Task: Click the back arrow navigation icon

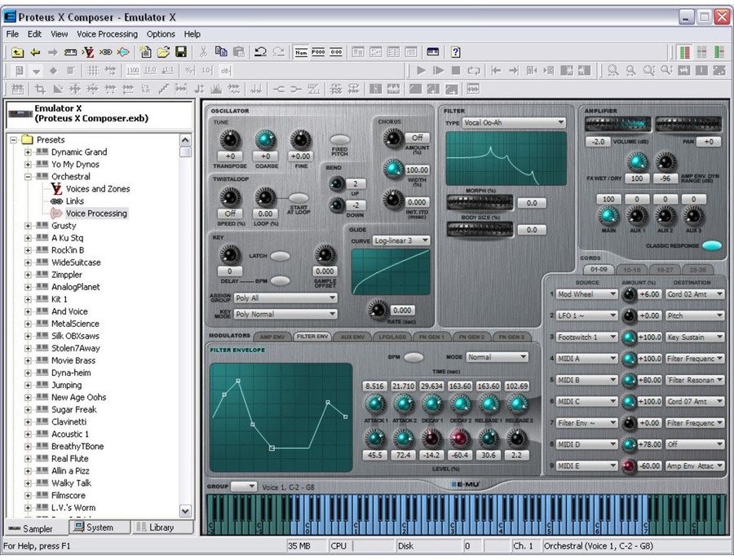Action: (35, 52)
